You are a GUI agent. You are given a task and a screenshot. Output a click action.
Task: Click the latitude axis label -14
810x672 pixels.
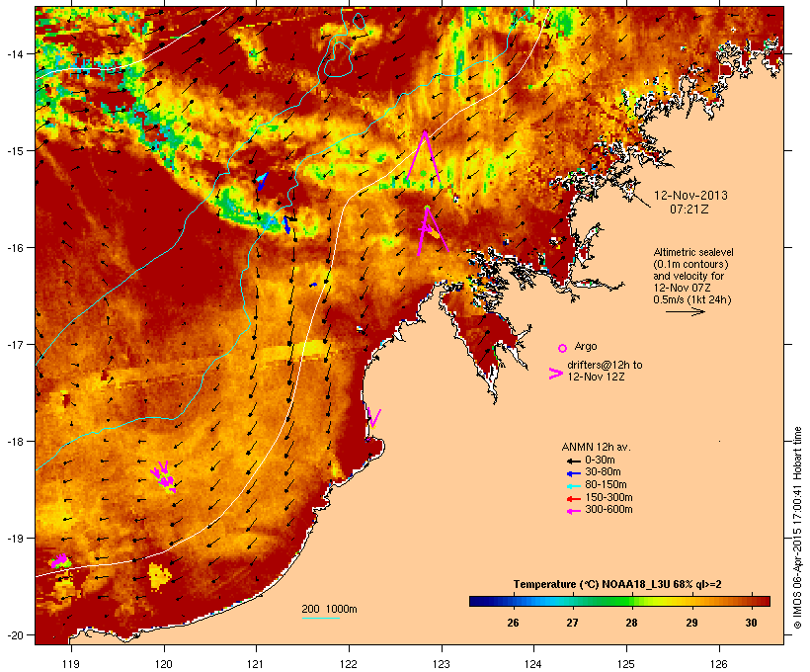(x=15, y=53)
